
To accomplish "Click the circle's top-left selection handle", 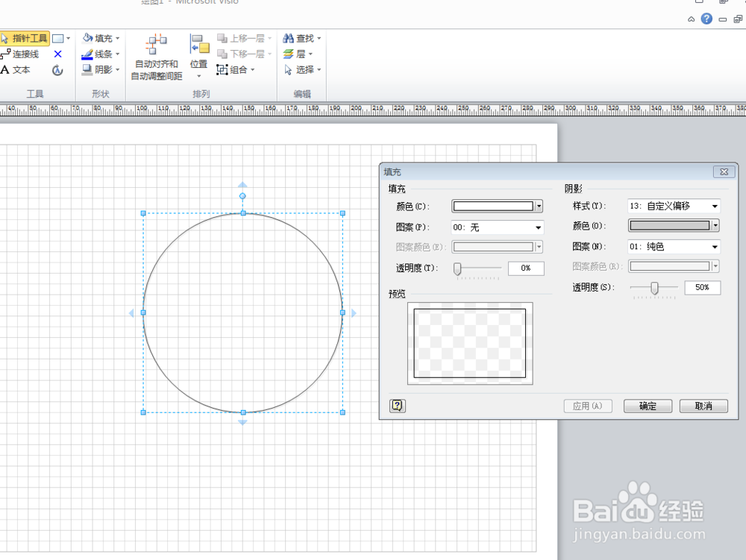I will (143, 213).
